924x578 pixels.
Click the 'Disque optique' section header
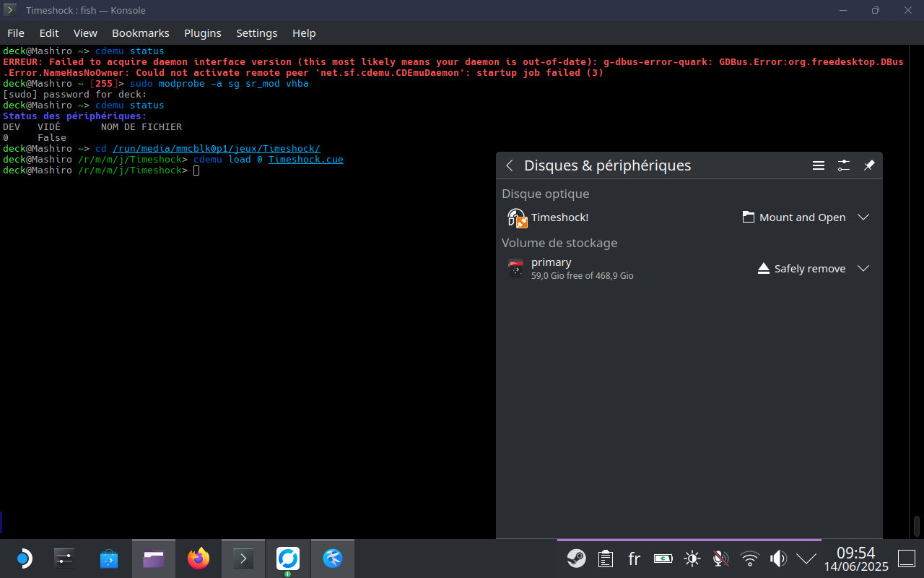tap(546, 194)
